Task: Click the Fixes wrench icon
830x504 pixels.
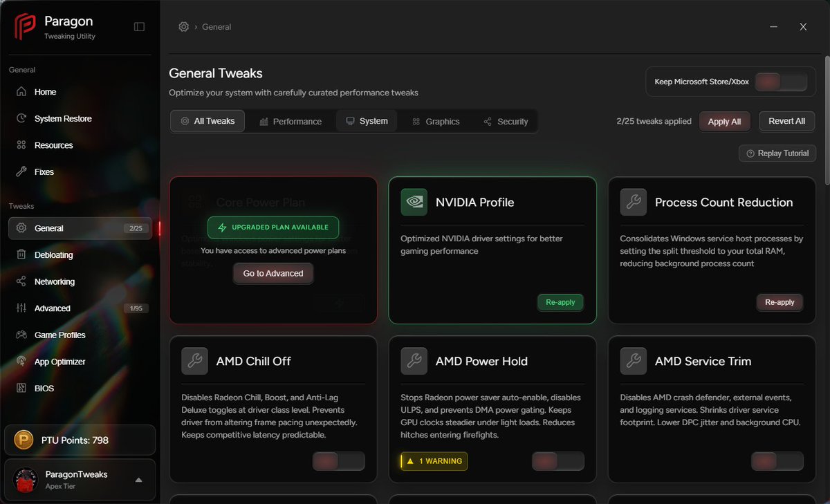Action: pyautogui.click(x=21, y=172)
